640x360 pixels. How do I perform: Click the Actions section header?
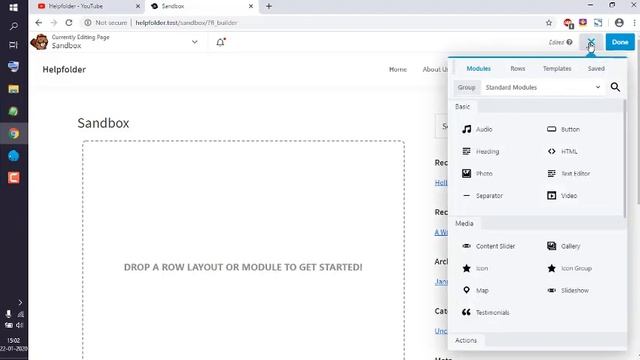pos(466,340)
